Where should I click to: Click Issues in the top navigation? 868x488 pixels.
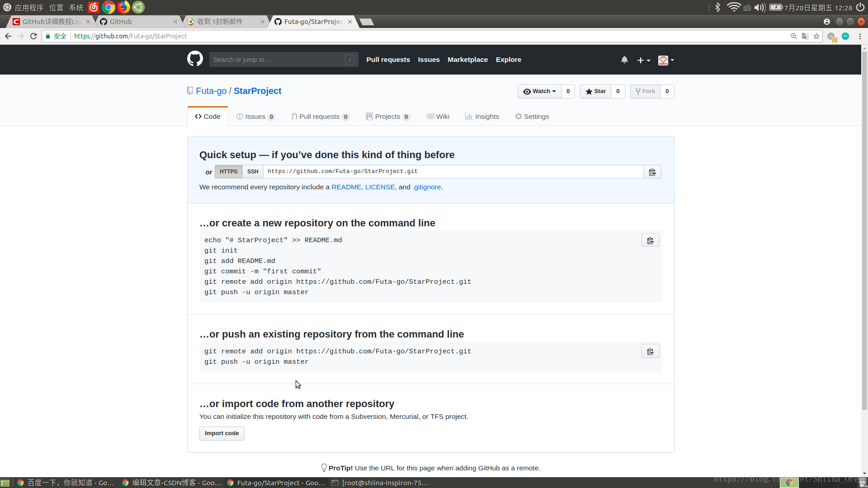point(429,60)
